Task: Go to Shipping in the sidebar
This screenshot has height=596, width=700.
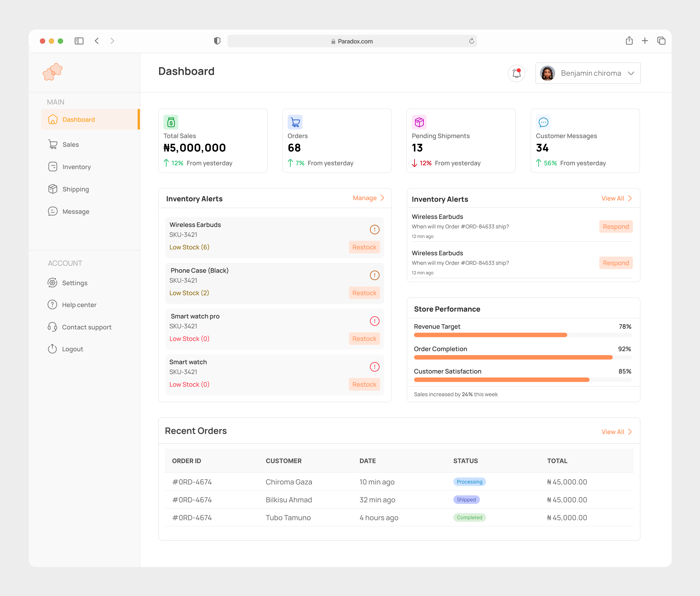Action: pyautogui.click(x=75, y=189)
